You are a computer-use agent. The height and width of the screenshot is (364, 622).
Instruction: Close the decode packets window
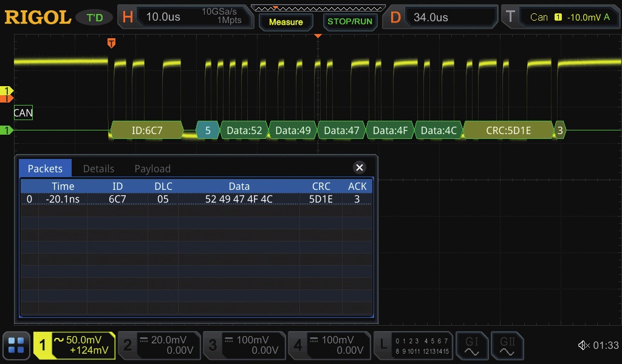pyautogui.click(x=360, y=167)
